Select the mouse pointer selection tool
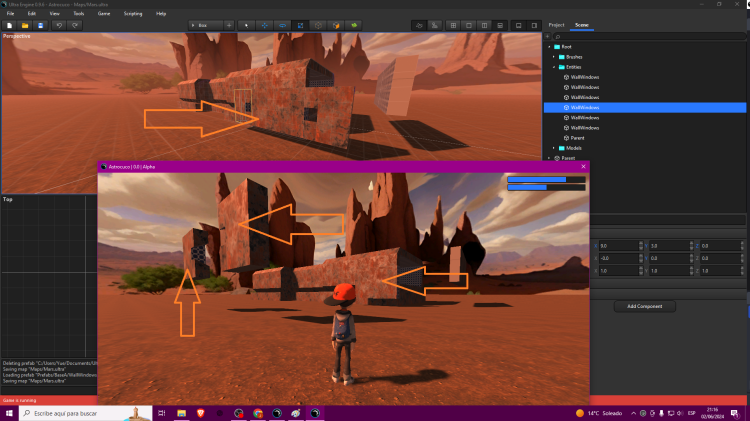 tap(247, 23)
